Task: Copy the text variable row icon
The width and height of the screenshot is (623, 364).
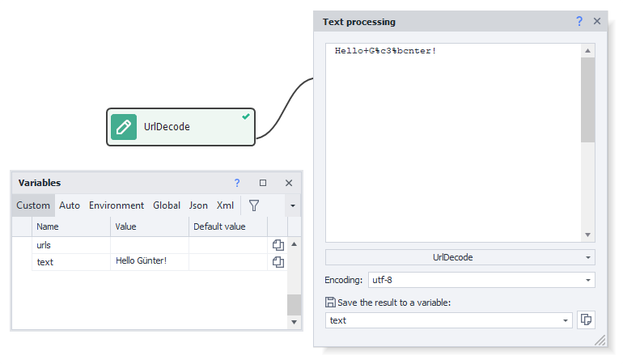Action: click(278, 262)
